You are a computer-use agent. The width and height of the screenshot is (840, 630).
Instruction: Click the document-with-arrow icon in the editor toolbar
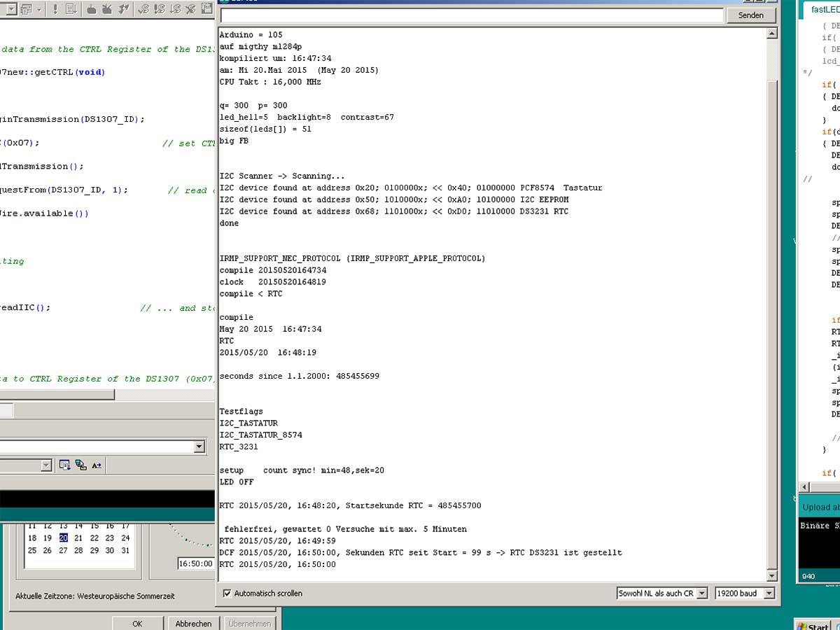(x=71, y=9)
